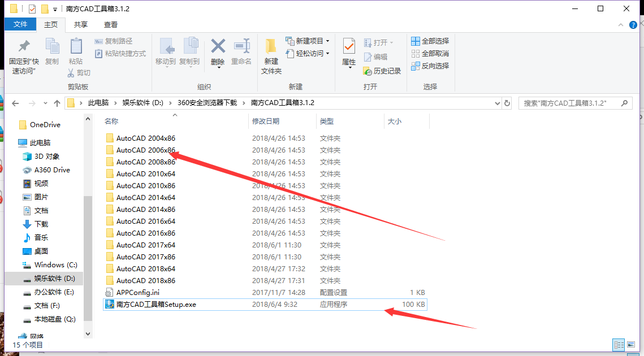Sort by the Name (名称) column header
The image size is (644, 356).
[175, 121]
